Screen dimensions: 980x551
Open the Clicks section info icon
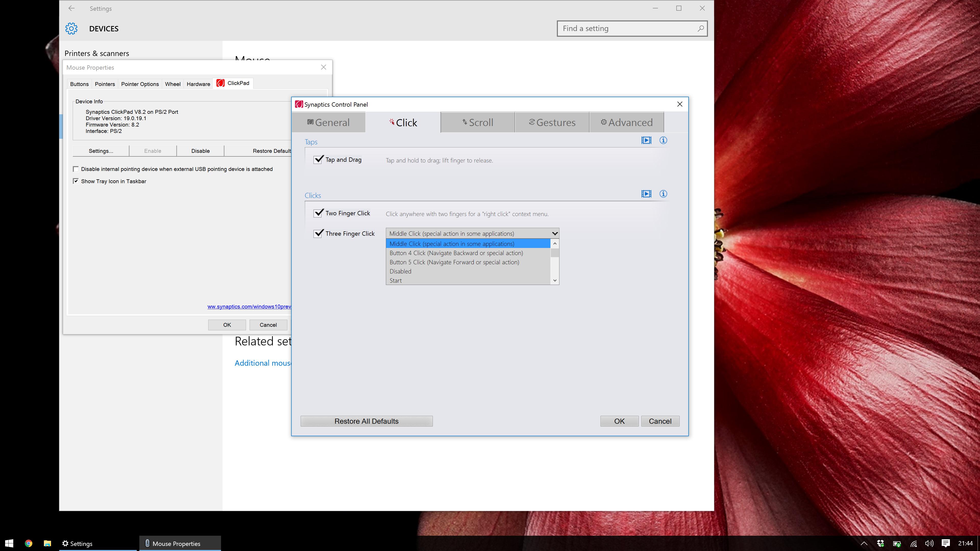click(x=663, y=194)
